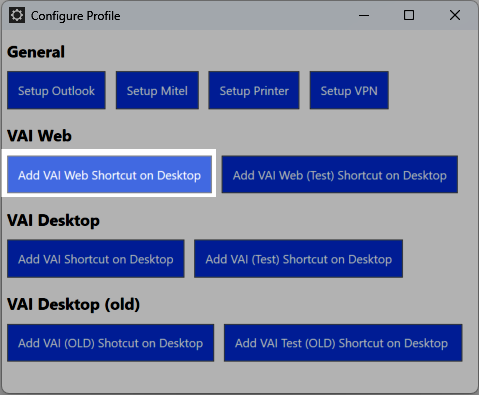Choose Add VAI Web (Test) Shortcut on Desktop

(340, 174)
